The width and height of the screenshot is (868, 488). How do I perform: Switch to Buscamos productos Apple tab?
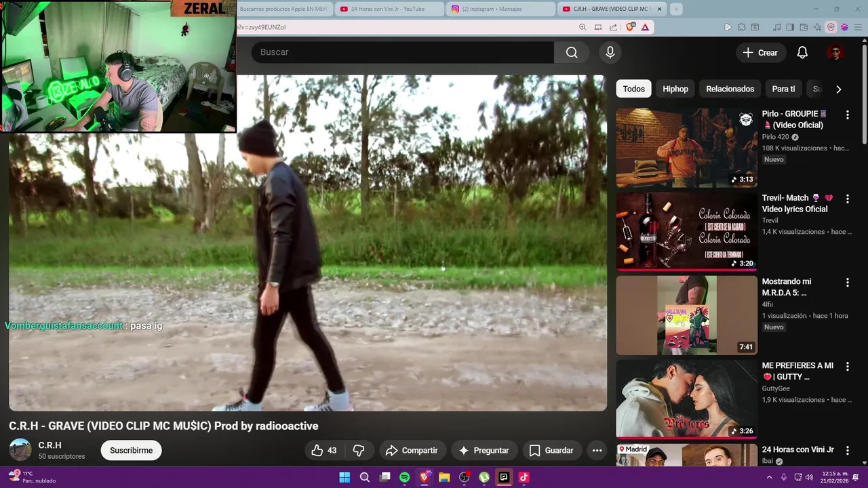(283, 9)
